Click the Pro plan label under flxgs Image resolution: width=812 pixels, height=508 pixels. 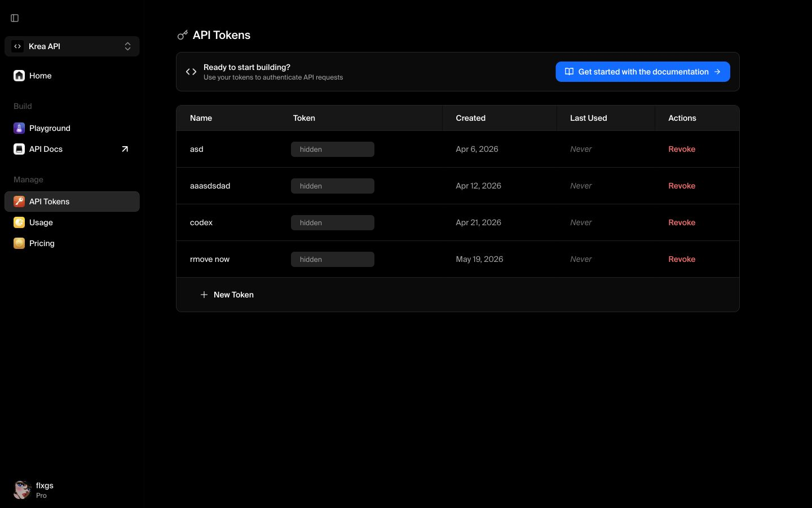[x=41, y=496]
